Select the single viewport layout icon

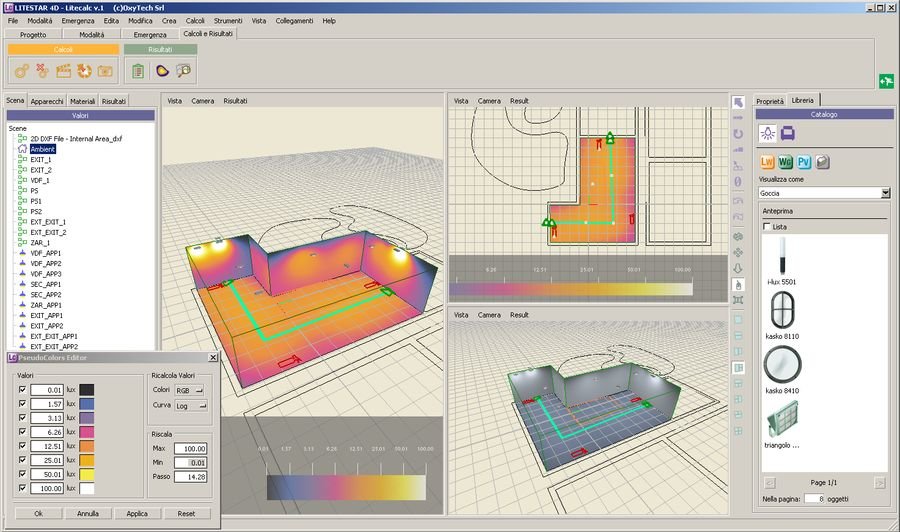[738, 320]
